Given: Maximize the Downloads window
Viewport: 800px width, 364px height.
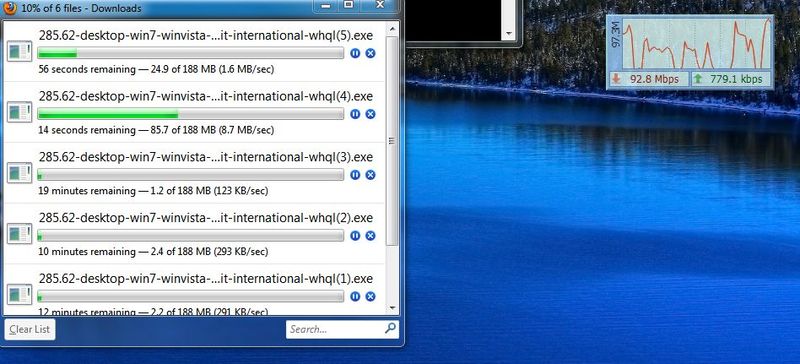Looking at the screenshot, I should click(x=349, y=5).
